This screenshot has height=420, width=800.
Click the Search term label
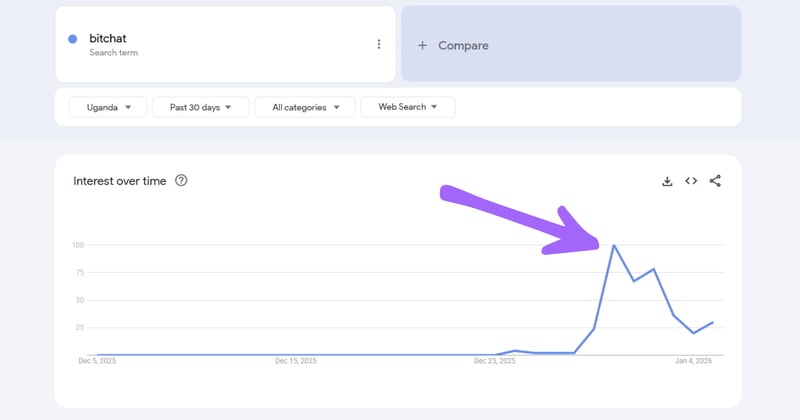[x=113, y=53]
